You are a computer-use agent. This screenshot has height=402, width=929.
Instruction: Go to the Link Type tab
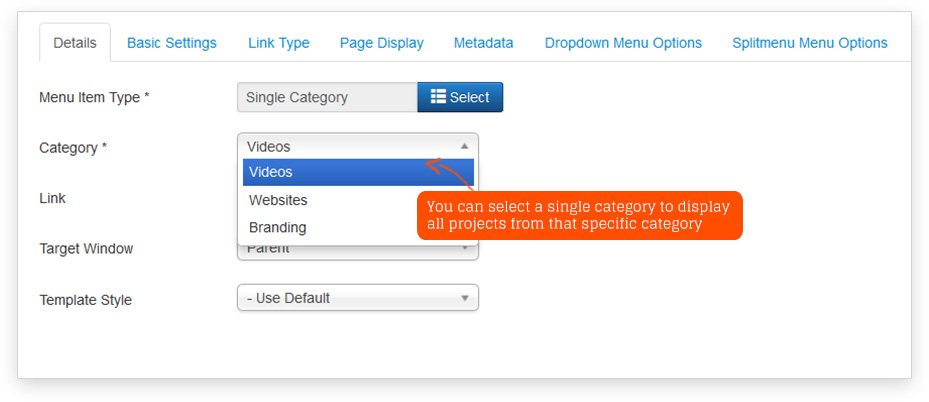(x=279, y=43)
